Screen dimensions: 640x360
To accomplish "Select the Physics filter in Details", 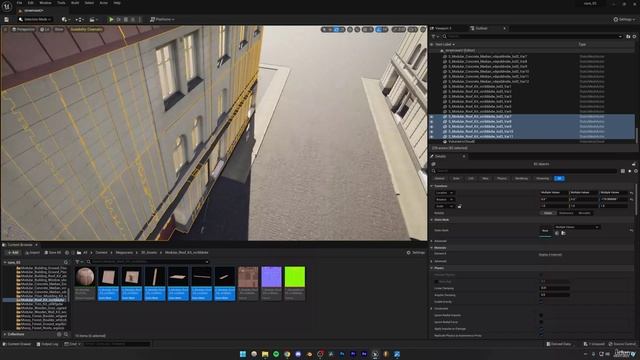I will coord(502,178).
